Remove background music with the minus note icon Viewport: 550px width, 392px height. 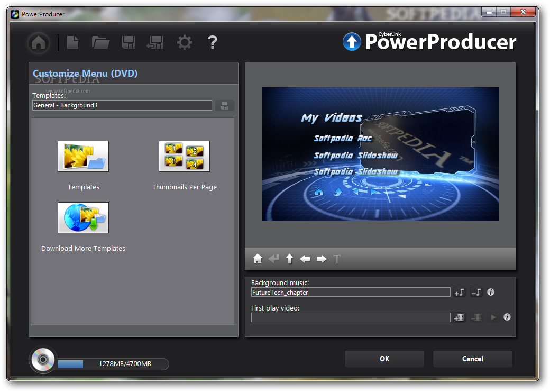pos(476,292)
